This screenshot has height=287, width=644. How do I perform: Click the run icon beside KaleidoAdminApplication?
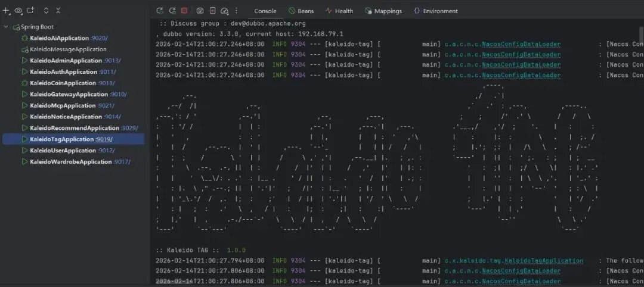pos(24,60)
